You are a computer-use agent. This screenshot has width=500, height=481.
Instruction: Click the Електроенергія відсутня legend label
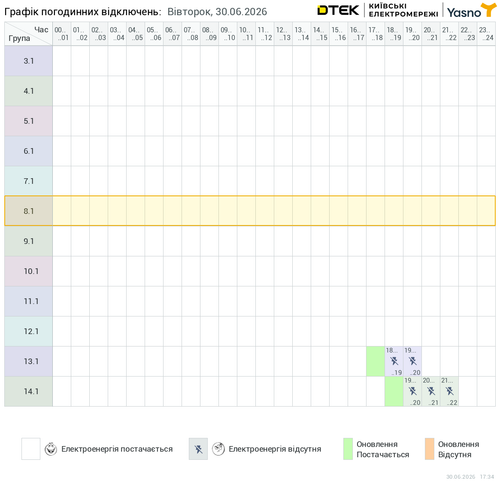(x=275, y=449)
